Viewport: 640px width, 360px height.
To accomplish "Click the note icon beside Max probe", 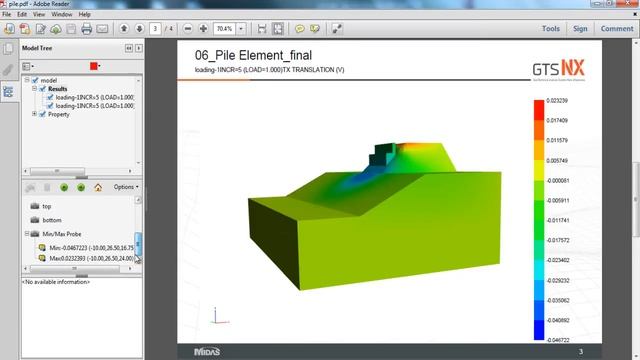I will pyautogui.click(x=42, y=258).
